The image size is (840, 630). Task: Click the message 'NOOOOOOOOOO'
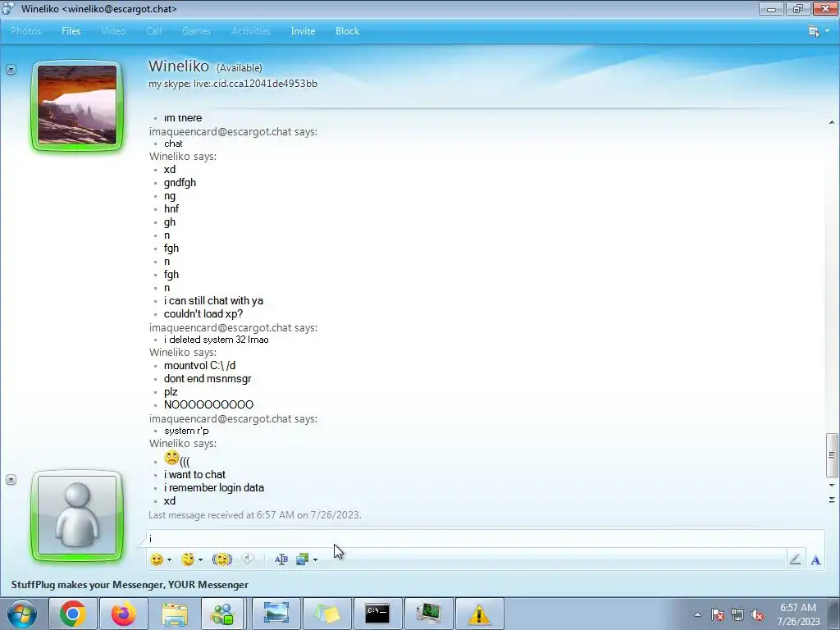point(209,405)
